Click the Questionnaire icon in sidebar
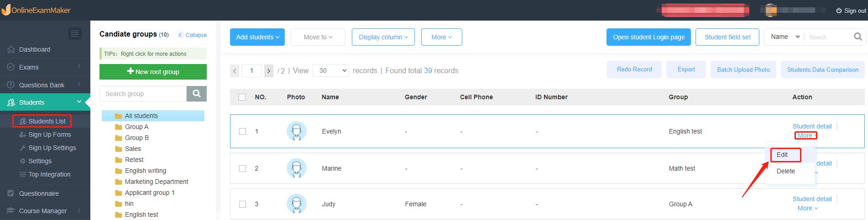 coord(11,193)
